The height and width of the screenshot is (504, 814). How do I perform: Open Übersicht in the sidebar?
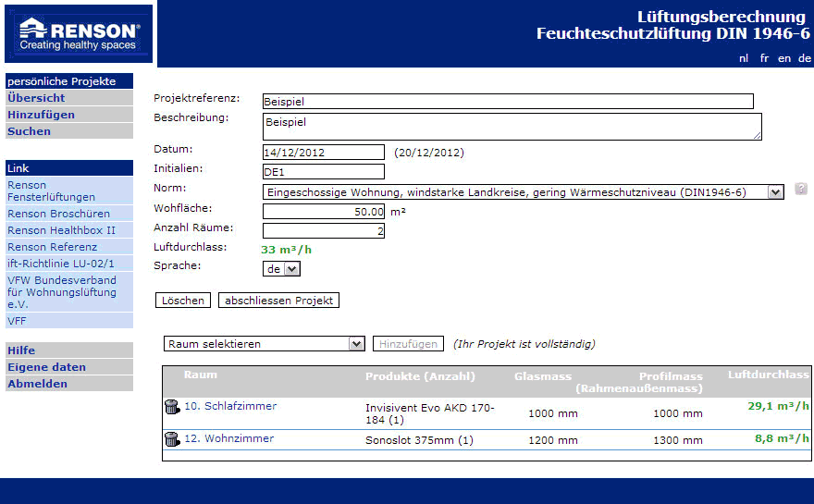69,98
